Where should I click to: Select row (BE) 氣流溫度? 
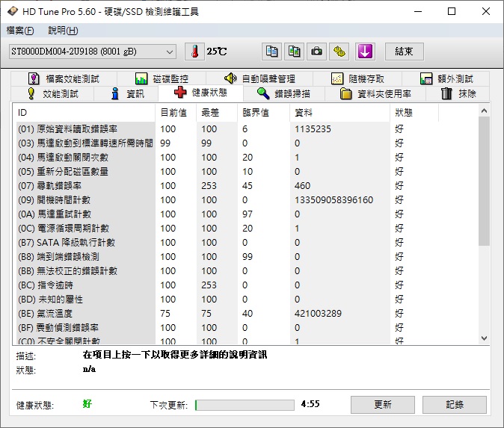pos(248,314)
